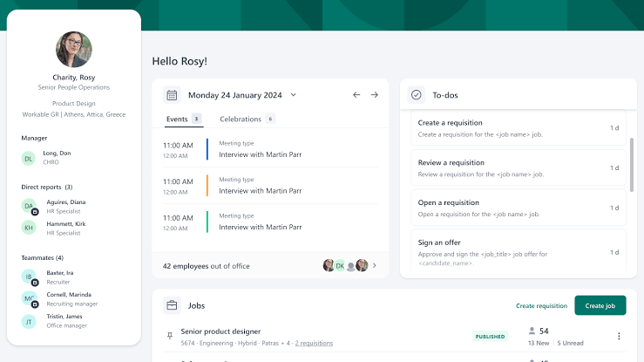Click the Events count badge 3
Image resolution: width=644 pixels, height=362 pixels.
click(x=196, y=119)
